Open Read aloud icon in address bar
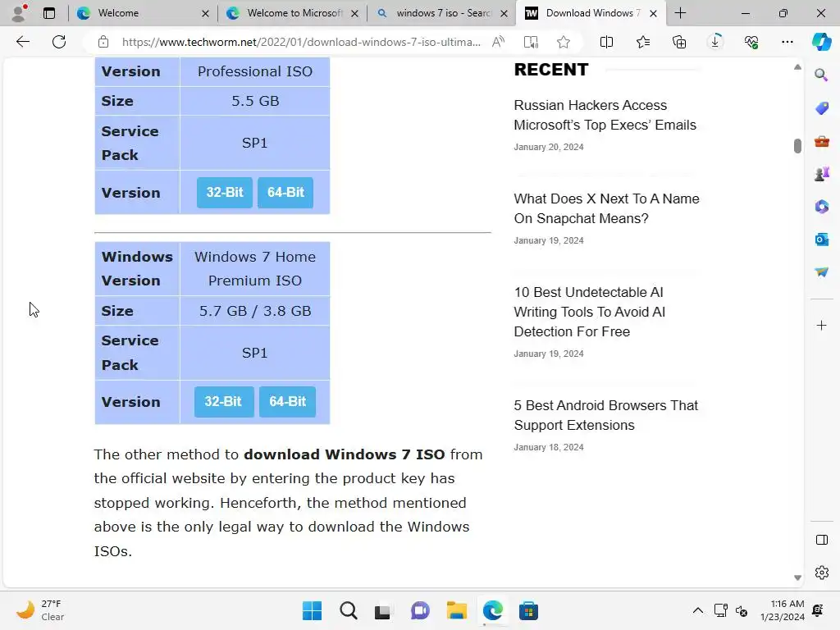The image size is (840, 630). point(498,42)
